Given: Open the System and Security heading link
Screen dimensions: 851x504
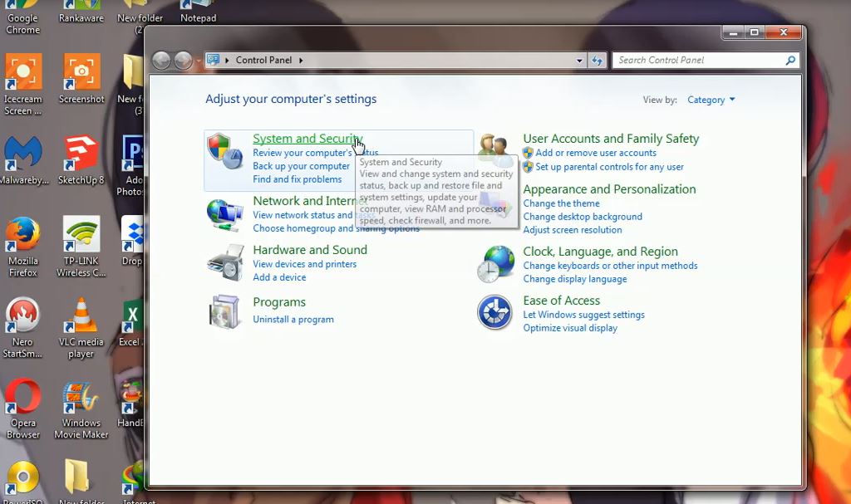Looking at the screenshot, I should 307,139.
